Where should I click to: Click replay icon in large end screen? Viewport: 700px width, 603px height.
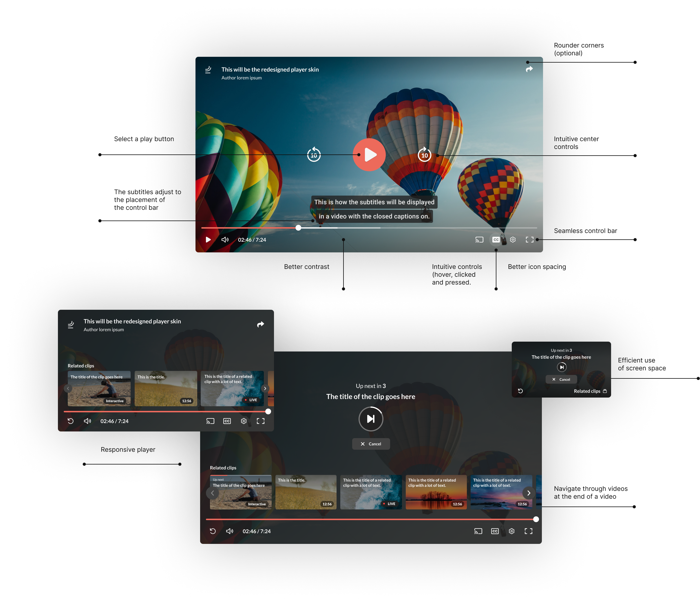pyautogui.click(x=213, y=531)
